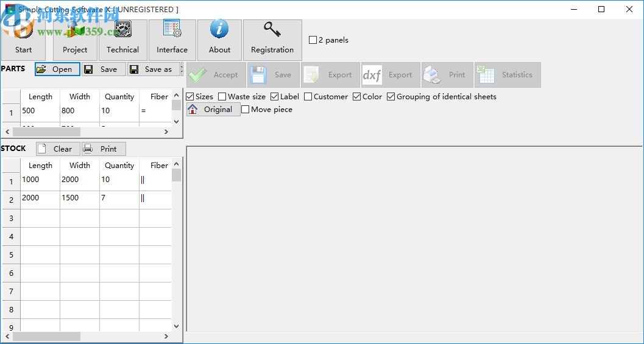Screen dimensions: 644x344
Task: Maximize the application window
Action: click(601, 9)
